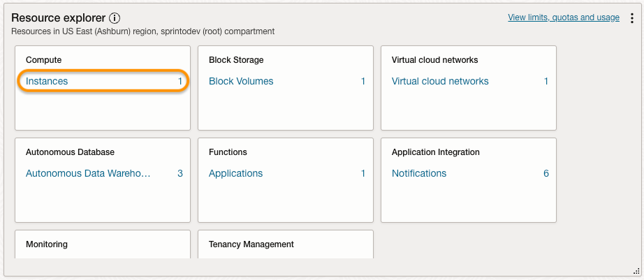Select the Application Integration card heading
644x280 pixels.
coord(436,152)
